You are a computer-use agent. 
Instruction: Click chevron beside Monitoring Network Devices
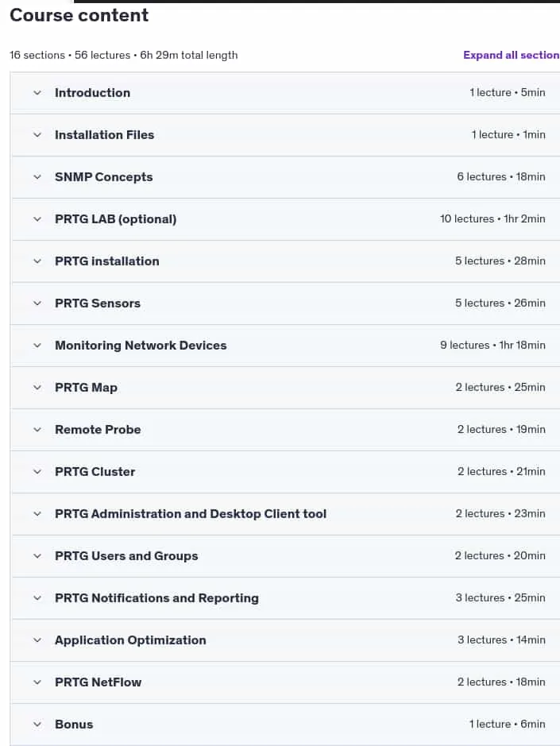[x=37, y=346]
